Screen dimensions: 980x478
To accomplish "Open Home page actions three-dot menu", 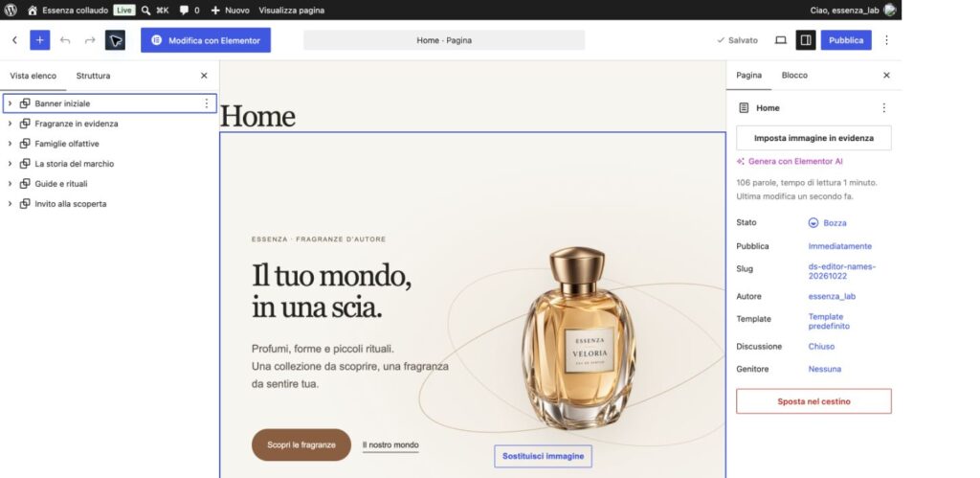I will [883, 107].
